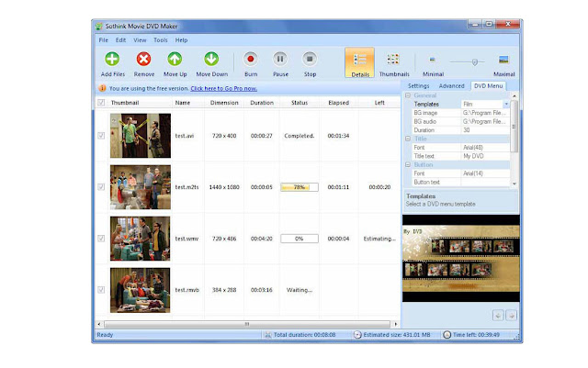Uncheck the test.m2ts row checkbox
The width and height of the screenshot is (588, 368).
click(x=101, y=187)
